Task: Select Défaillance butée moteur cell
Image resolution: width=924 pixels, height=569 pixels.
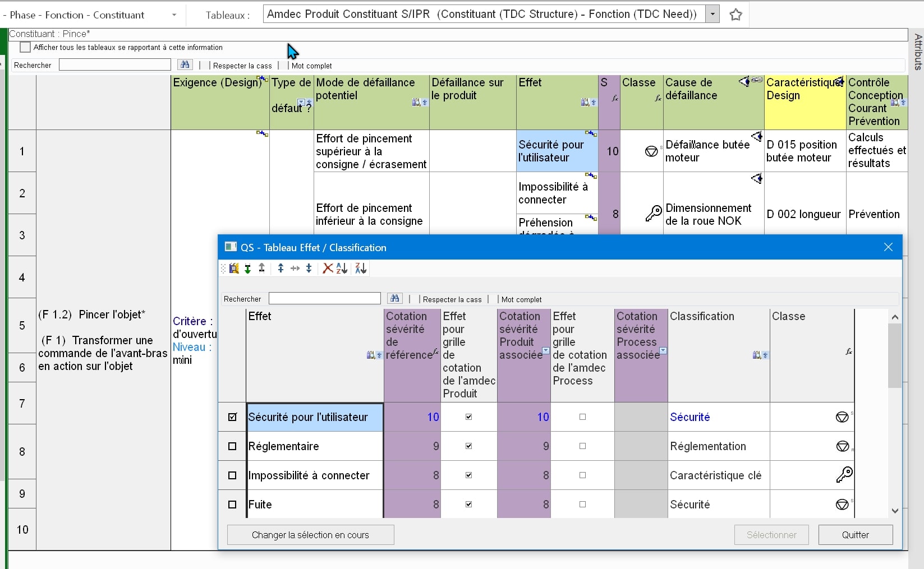Action: coord(714,151)
